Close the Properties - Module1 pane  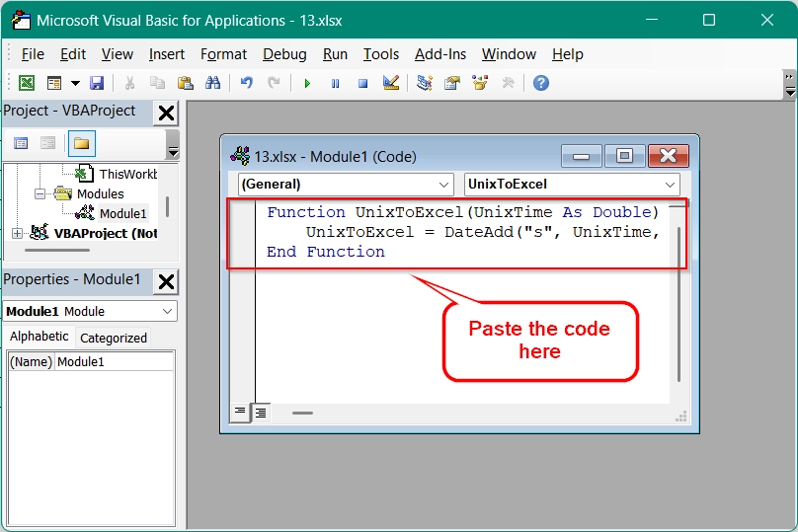(167, 281)
